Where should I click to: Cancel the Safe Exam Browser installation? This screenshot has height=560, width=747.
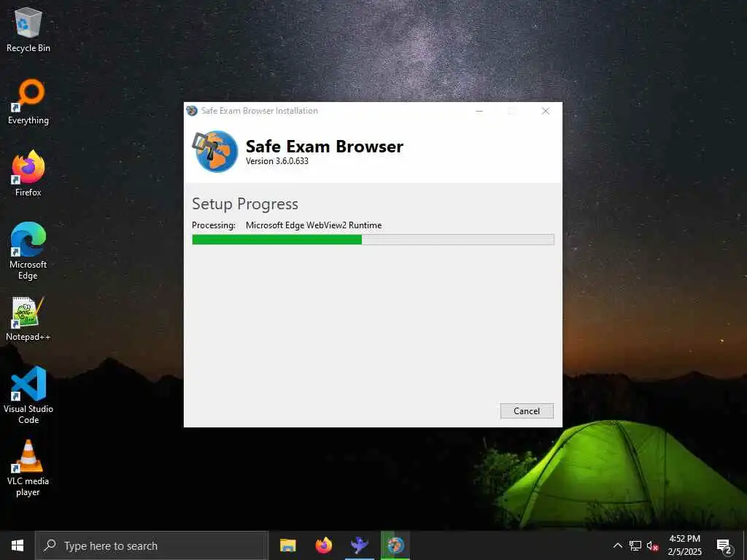point(527,411)
